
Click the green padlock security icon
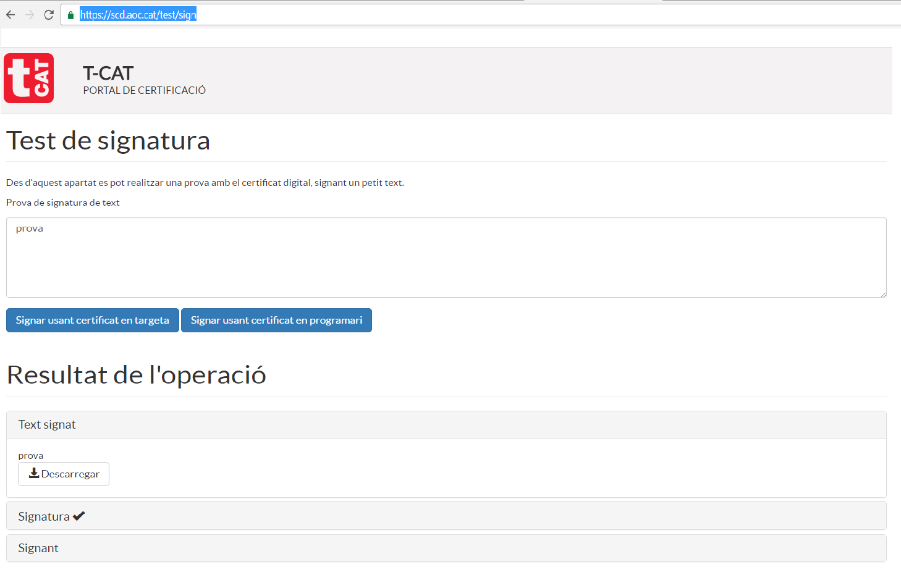point(71,15)
